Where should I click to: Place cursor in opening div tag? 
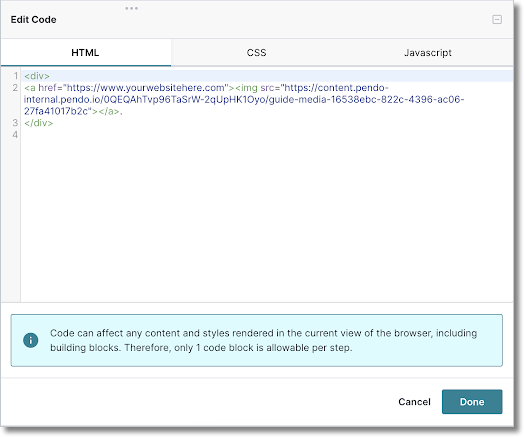(x=37, y=76)
